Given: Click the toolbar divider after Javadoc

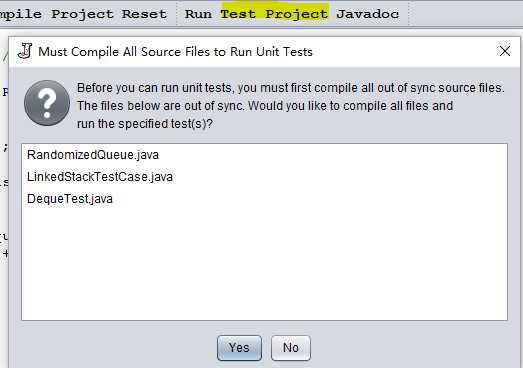Looking at the screenshot, I should [x=409, y=14].
